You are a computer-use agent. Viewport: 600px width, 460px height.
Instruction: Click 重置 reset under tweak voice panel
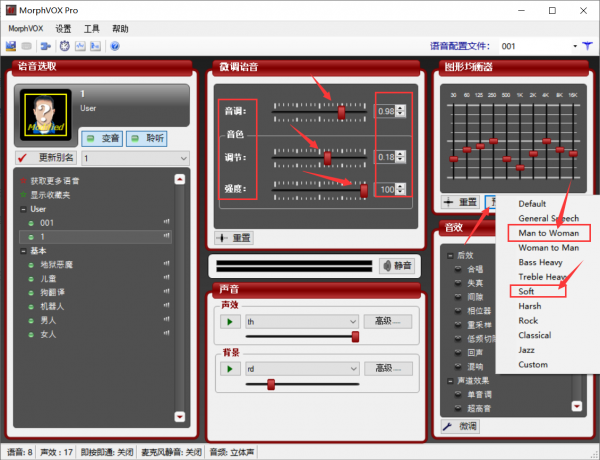(x=234, y=238)
